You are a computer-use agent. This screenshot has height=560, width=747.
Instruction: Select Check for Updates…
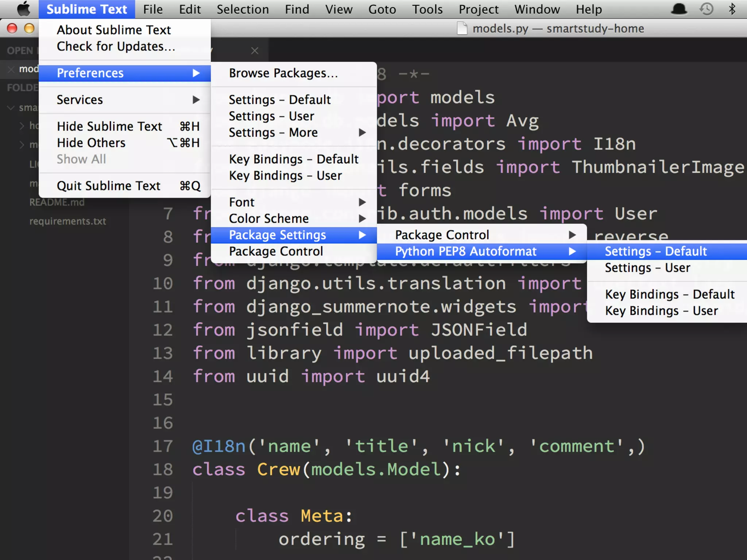(125, 46)
